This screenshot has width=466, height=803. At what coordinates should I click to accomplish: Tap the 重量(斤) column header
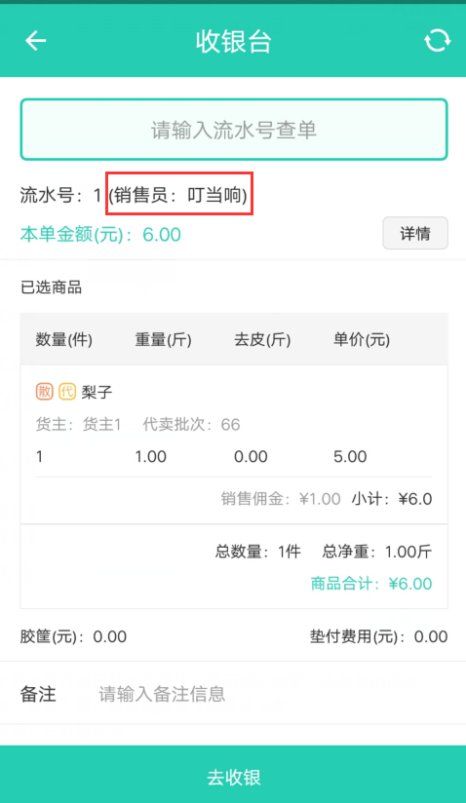(x=163, y=340)
